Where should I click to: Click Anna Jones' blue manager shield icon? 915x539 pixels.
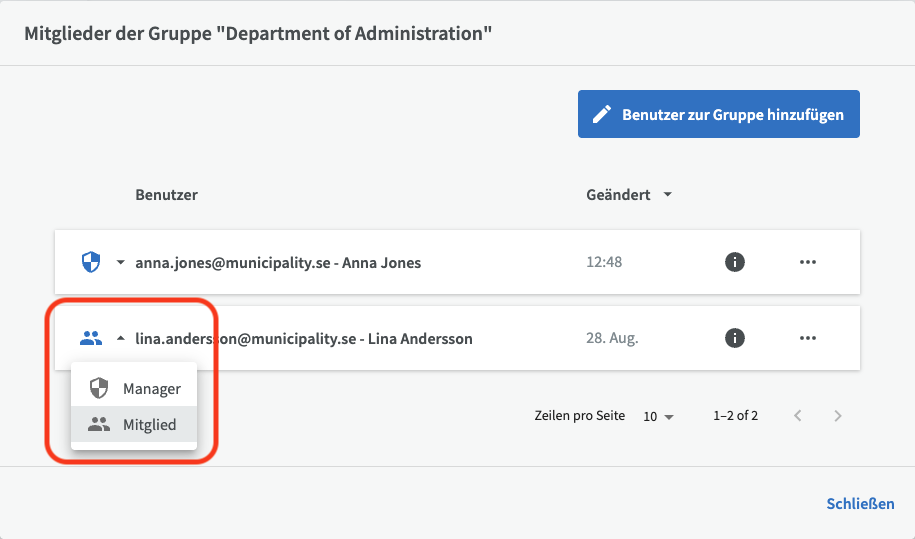tap(91, 262)
